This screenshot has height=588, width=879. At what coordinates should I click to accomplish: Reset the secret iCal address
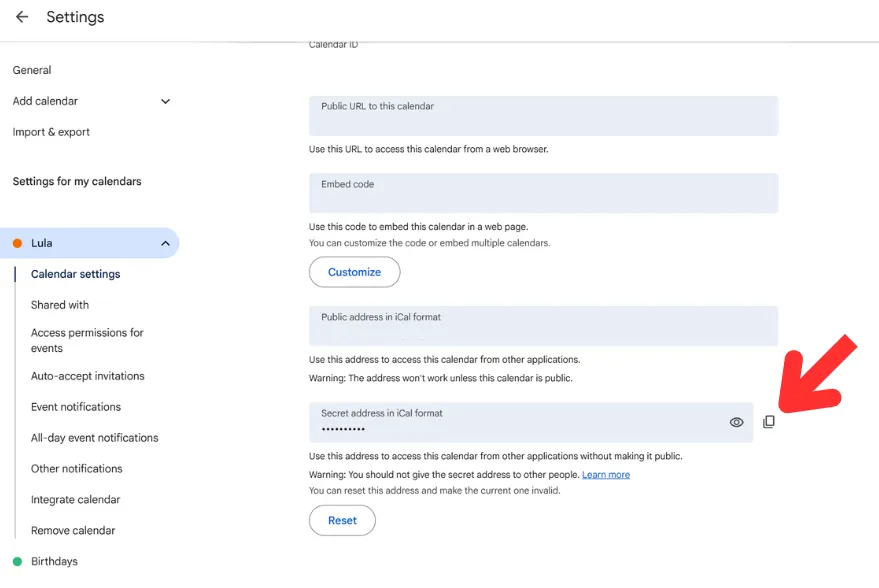[x=342, y=520]
